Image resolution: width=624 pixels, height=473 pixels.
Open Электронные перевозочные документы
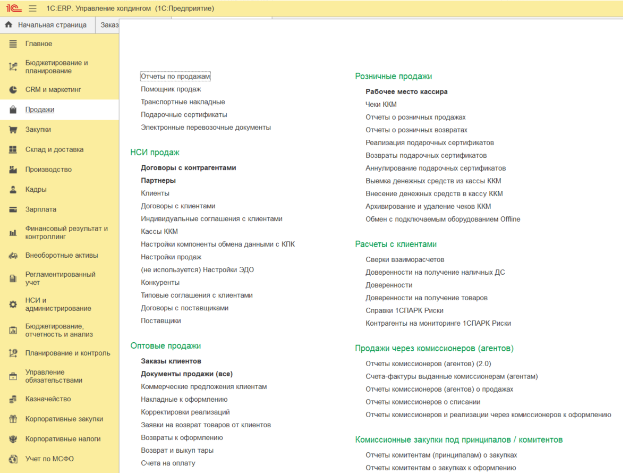(x=206, y=127)
